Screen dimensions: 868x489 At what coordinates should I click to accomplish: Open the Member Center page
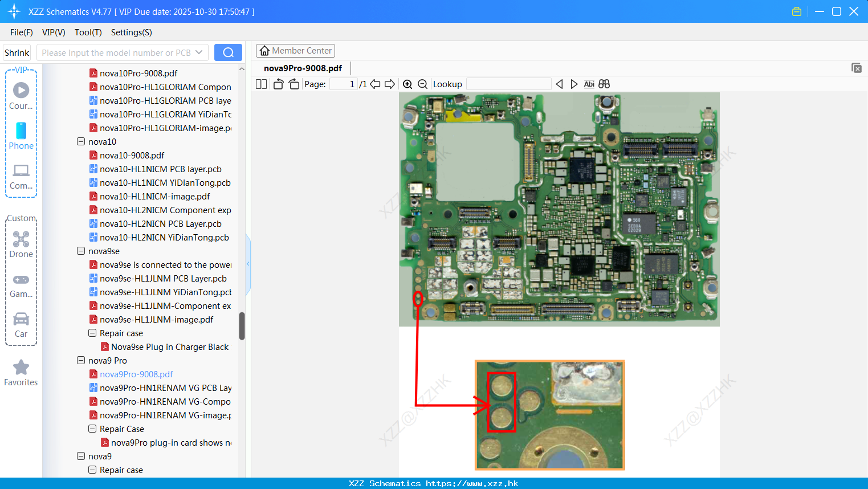coord(295,51)
